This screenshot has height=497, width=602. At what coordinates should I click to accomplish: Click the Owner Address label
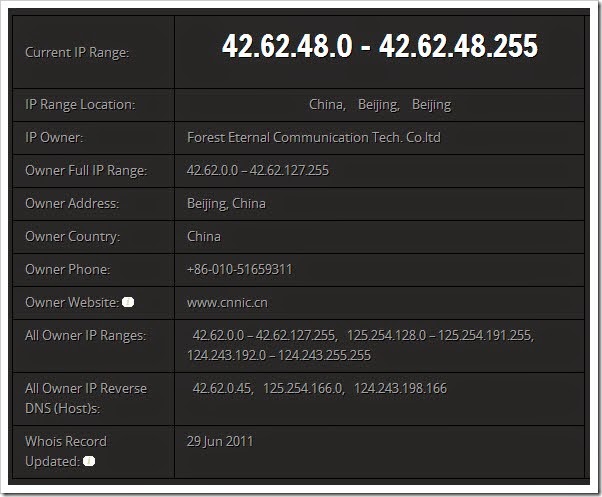click(72, 203)
